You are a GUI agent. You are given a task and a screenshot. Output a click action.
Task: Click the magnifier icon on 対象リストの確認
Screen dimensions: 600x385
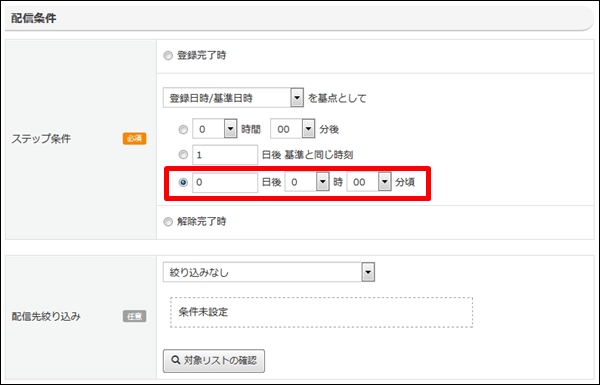(x=176, y=360)
